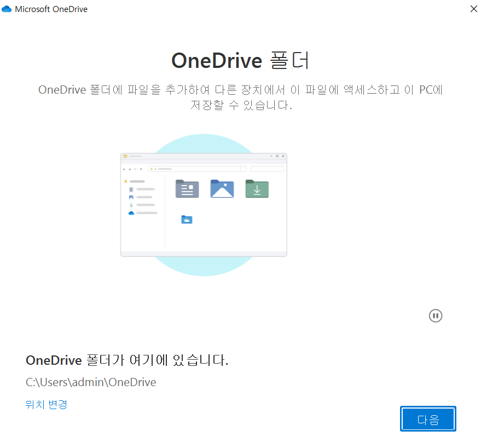481x448 pixels.
Task: Select the Pictures folder in the illustration
Action: (222, 188)
